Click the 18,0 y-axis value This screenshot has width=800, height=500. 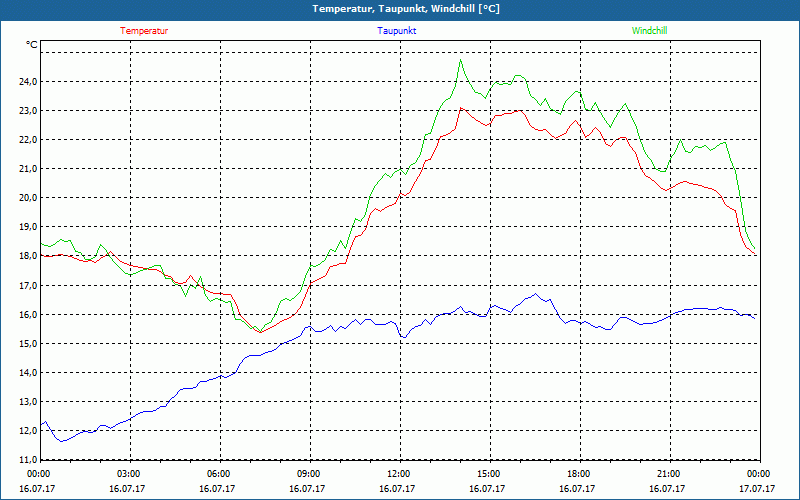pyautogui.click(x=28, y=256)
